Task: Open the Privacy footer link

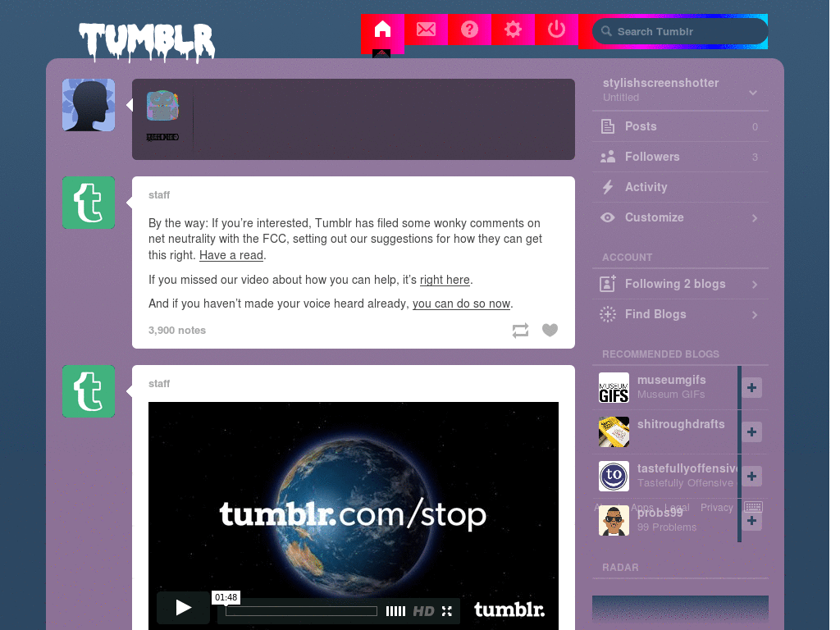Action: click(x=716, y=508)
